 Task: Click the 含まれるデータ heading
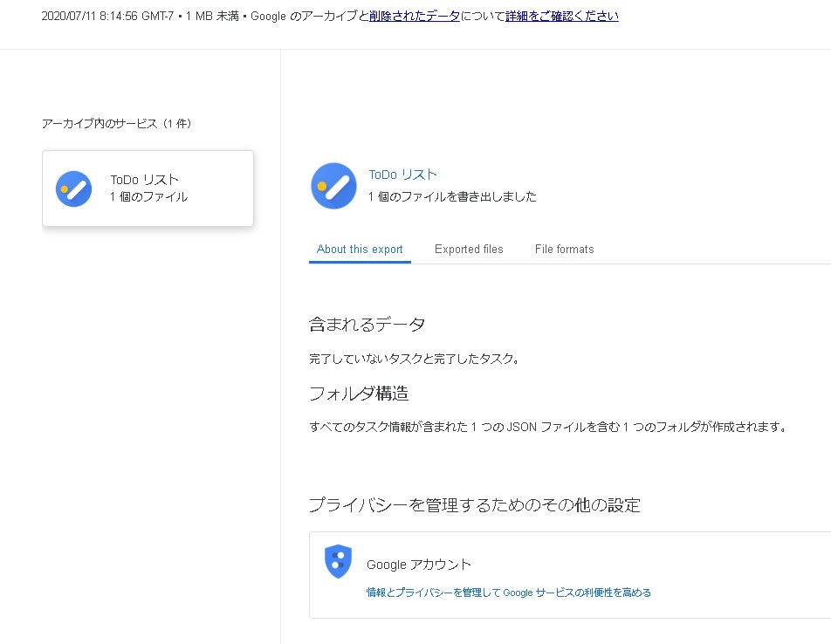pos(367,325)
